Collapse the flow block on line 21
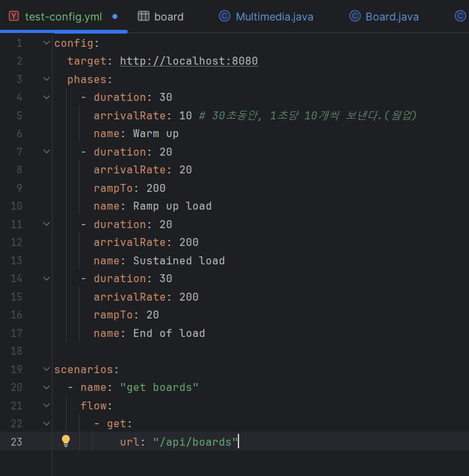This screenshot has height=476, width=469. (x=46, y=405)
